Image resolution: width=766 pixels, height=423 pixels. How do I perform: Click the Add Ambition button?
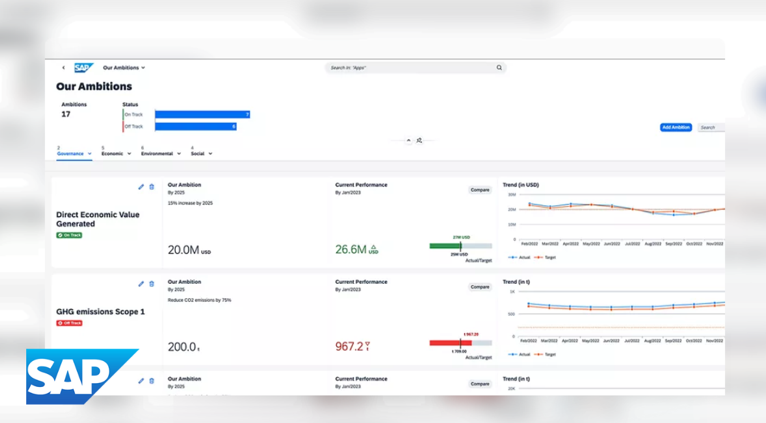675,127
